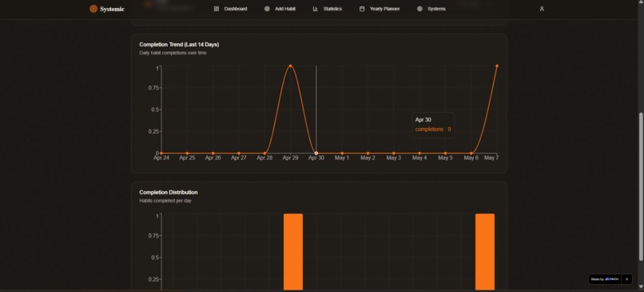Open the Add Habit page
Image resolution: width=644 pixels, height=292 pixels.
pyautogui.click(x=285, y=9)
